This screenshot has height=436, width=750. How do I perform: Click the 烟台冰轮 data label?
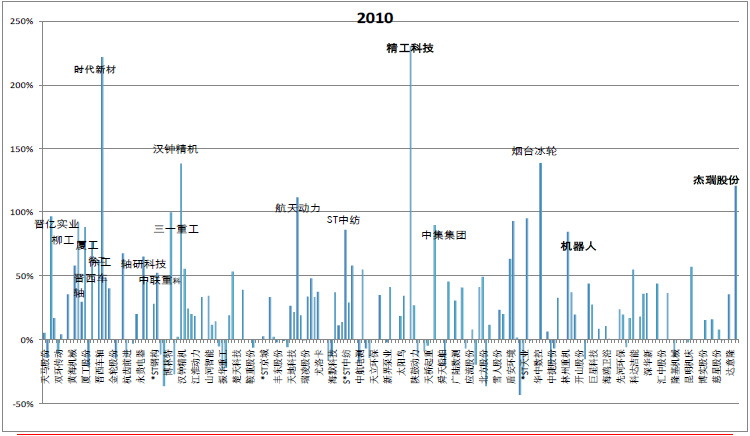click(534, 151)
